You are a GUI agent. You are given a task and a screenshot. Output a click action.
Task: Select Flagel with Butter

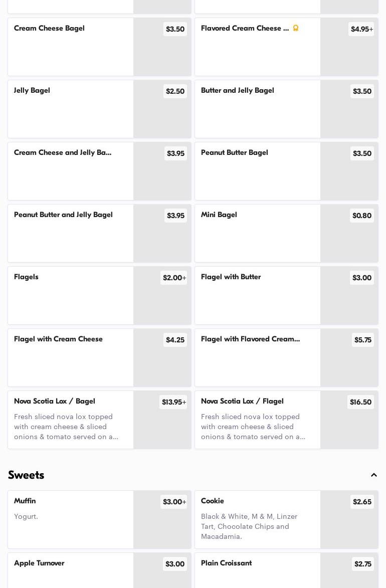pos(258,295)
